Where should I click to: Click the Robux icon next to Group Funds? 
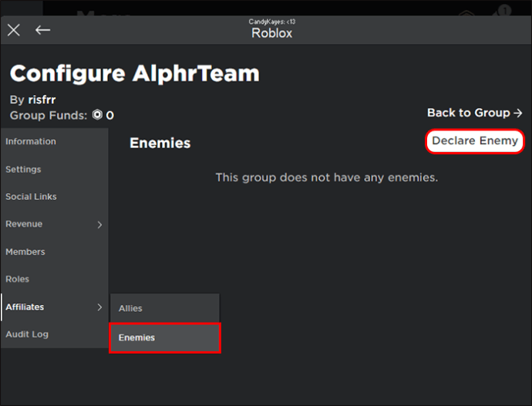97,115
